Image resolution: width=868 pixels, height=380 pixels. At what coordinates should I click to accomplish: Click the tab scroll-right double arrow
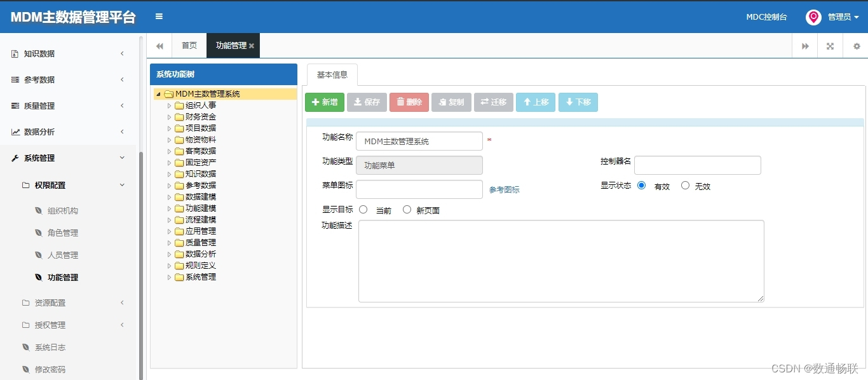click(x=805, y=46)
